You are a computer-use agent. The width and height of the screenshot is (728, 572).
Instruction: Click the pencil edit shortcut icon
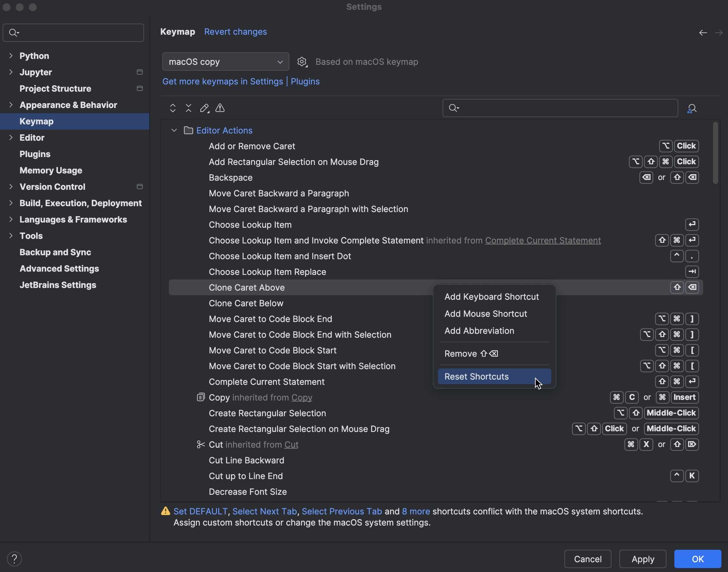(x=204, y=108)
